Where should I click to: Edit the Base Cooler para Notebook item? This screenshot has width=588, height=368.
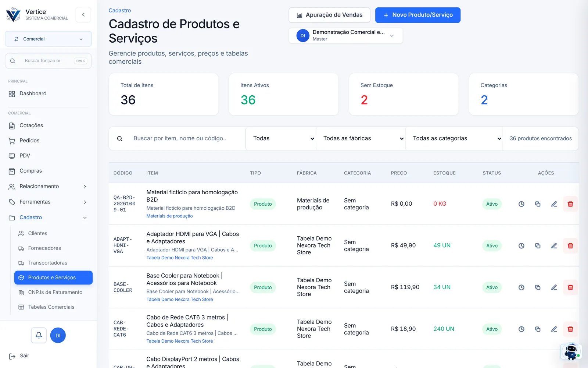click(x=554, y=287)
